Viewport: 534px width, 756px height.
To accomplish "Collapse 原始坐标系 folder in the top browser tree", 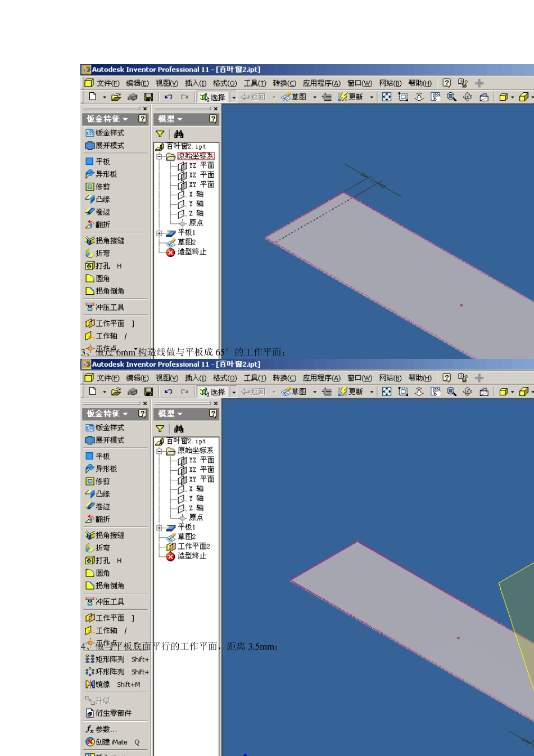I will pyautogui.click(x=159, y=156).
